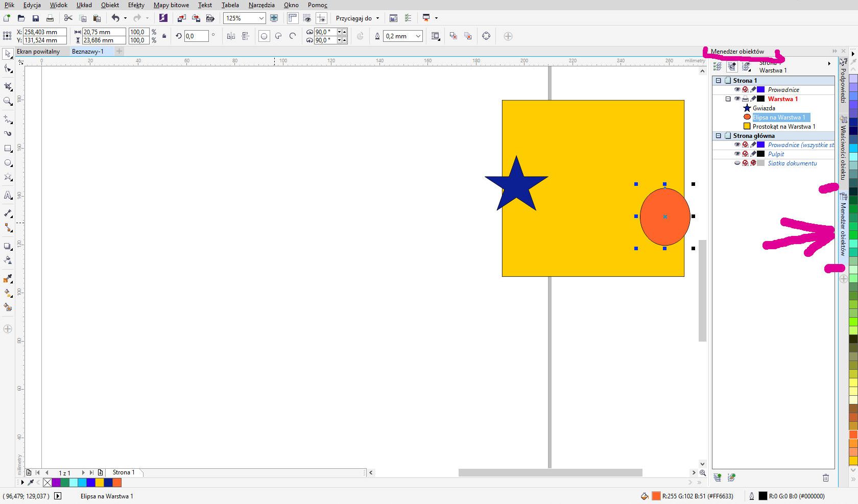Image resolution: width=858 pixels, height=504 pixels.
Task: Toggle printing for Warstwa 1 layer
Action: 745,99
